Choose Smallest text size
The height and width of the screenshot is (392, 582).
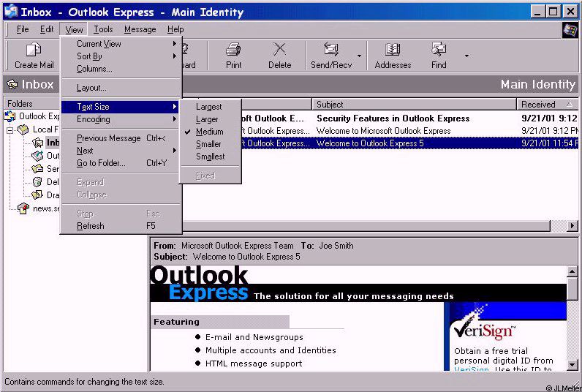coord(211,157)
